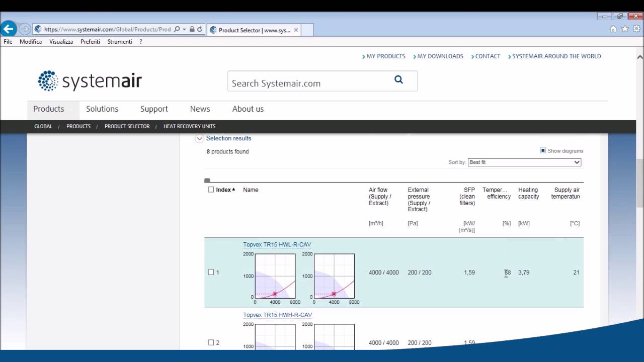Click the Air flow column header
The width and height of the screenshot is (644, 362).
(380, 197)
